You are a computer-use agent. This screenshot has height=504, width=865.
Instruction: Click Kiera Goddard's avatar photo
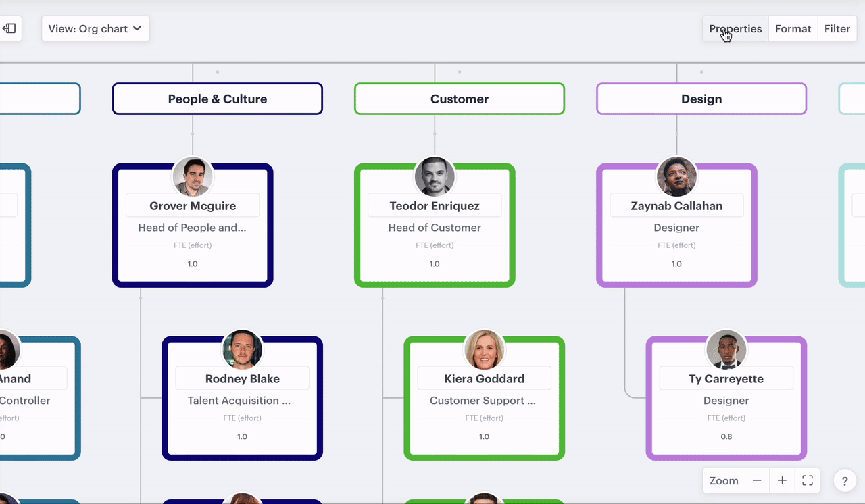[x=485, y=350]
